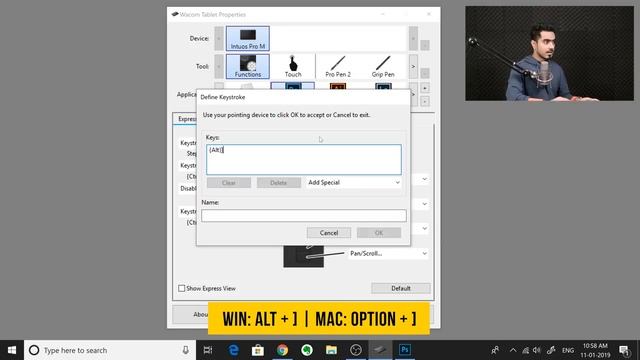Open the volume control in tray
This screenshot has width=640, height=360.
click(537, 350)
